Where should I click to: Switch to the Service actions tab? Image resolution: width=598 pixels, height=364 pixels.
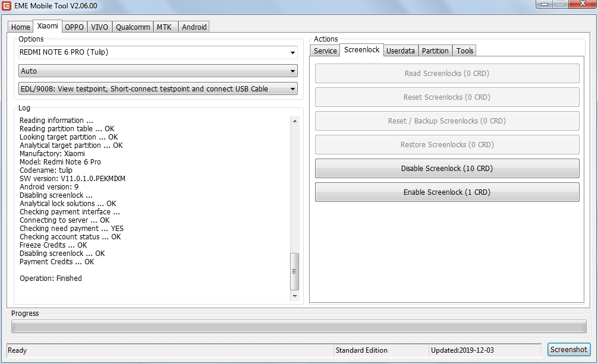[325, 50]
